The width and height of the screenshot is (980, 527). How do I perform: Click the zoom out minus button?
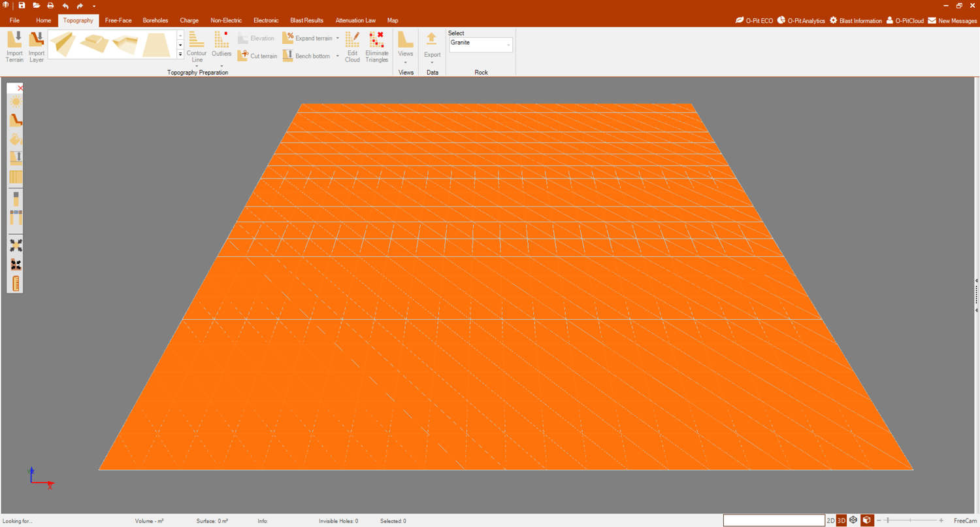[x=879, y=520]
